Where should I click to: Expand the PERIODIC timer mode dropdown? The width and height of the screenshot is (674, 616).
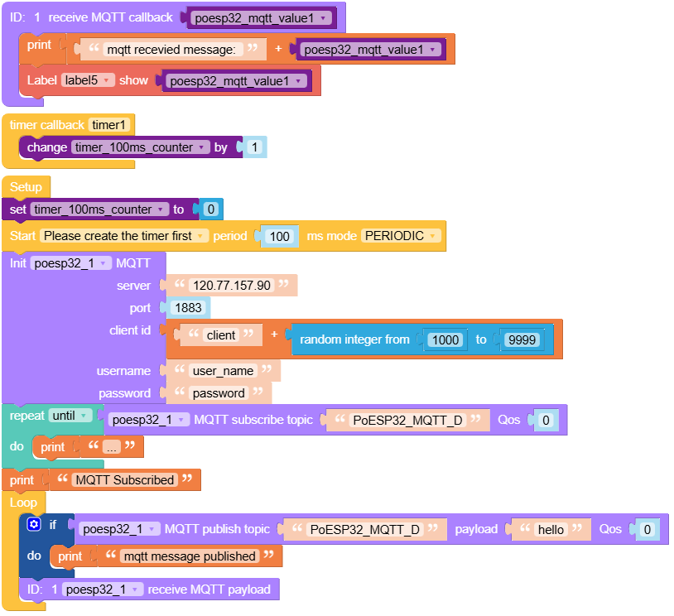click(x=402, y=236)
